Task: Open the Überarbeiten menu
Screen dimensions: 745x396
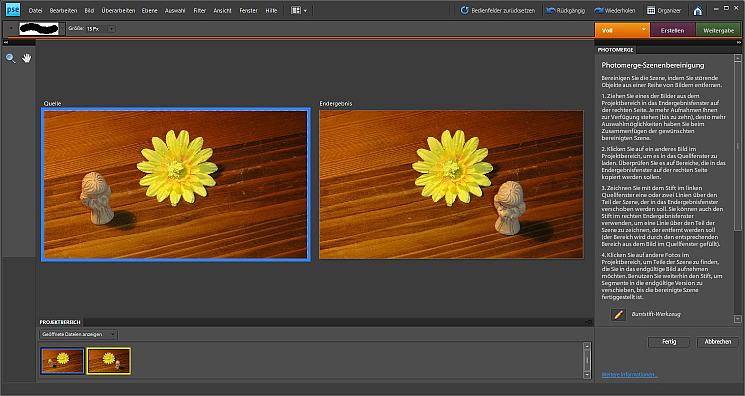Action: tap(118, 10)
